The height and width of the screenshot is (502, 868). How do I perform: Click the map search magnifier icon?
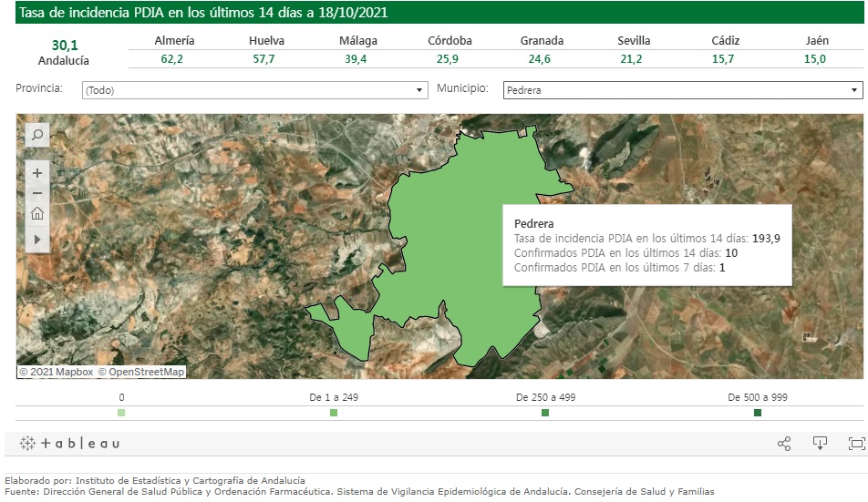37,135
